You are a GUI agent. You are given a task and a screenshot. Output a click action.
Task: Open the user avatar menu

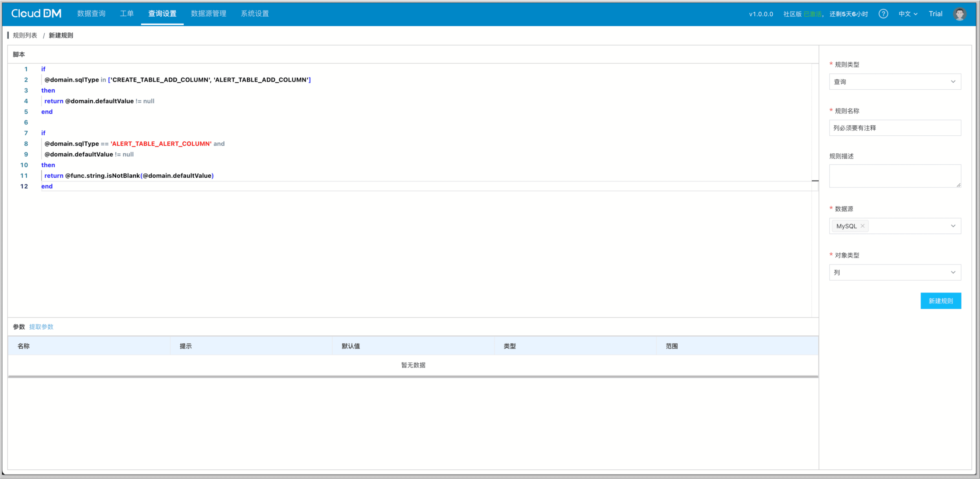[x=959, y=14]
